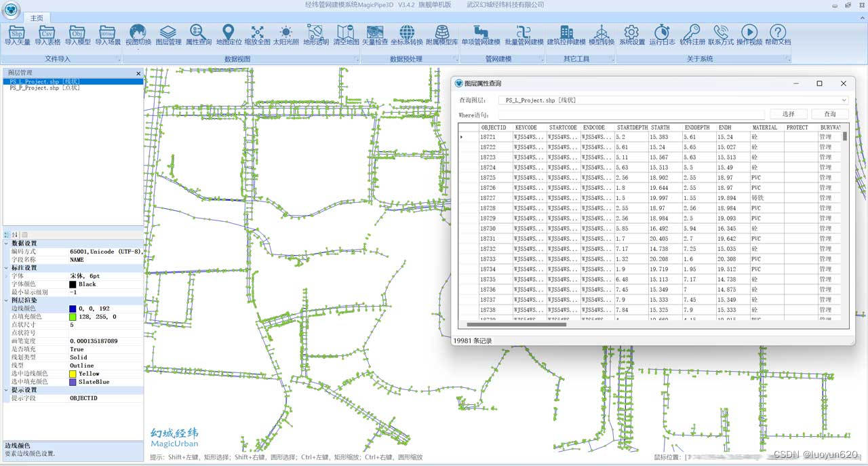Open 帮助文档 help documentation
This screenshot has height=466, width=868.
coord(778,35)
